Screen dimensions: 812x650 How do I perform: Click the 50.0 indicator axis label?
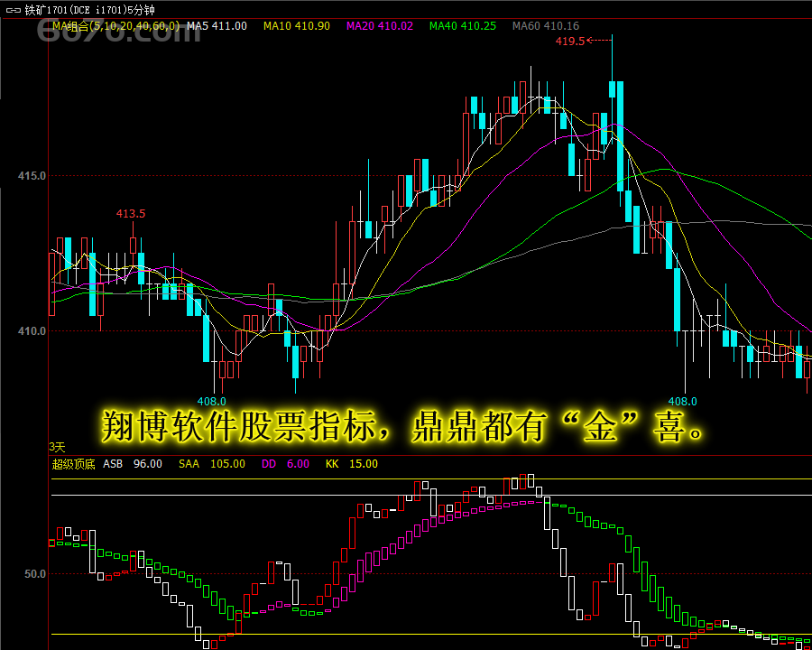34,574
